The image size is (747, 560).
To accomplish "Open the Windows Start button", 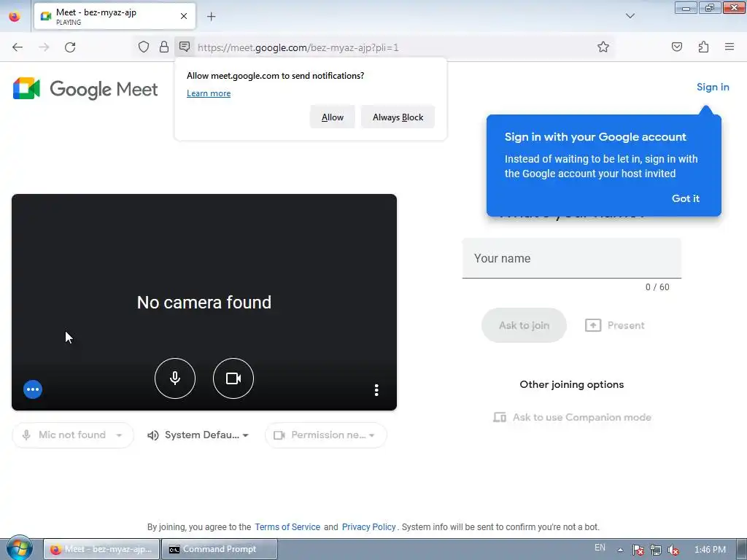I will [x=20, y=548].
